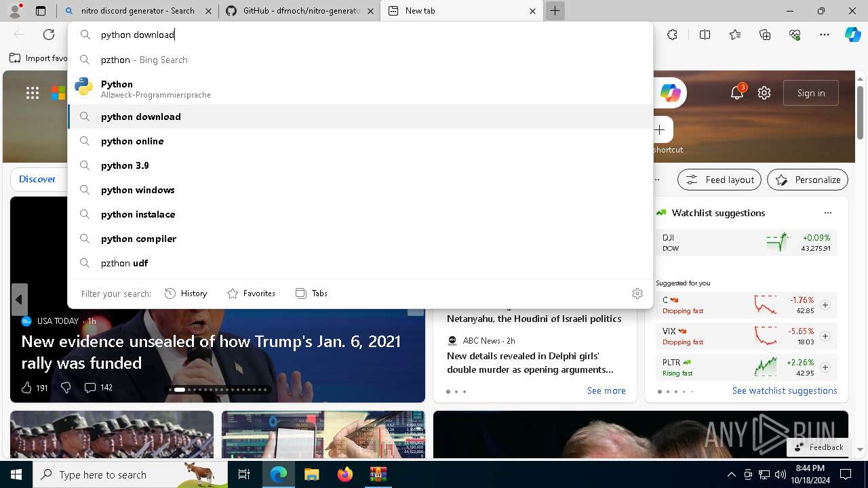Like the Trump rally article
The image size is (868, 488).
[27, 388]
